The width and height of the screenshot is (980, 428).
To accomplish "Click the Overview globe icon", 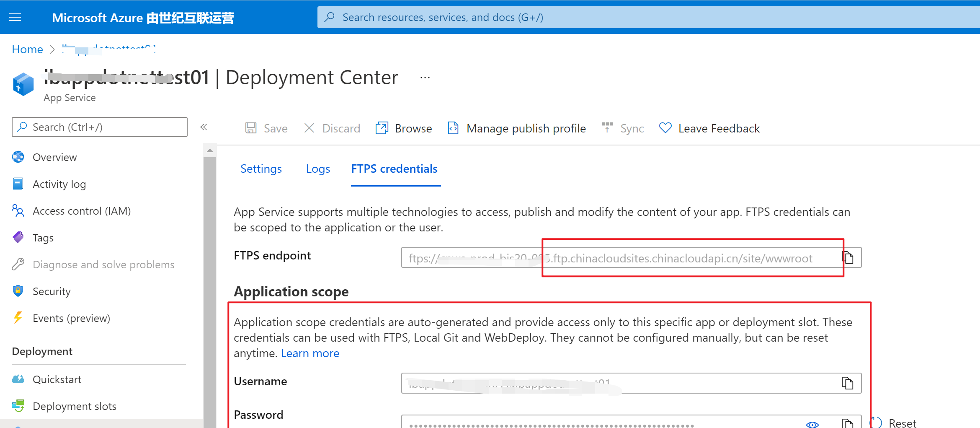I will tap(18, 157).
